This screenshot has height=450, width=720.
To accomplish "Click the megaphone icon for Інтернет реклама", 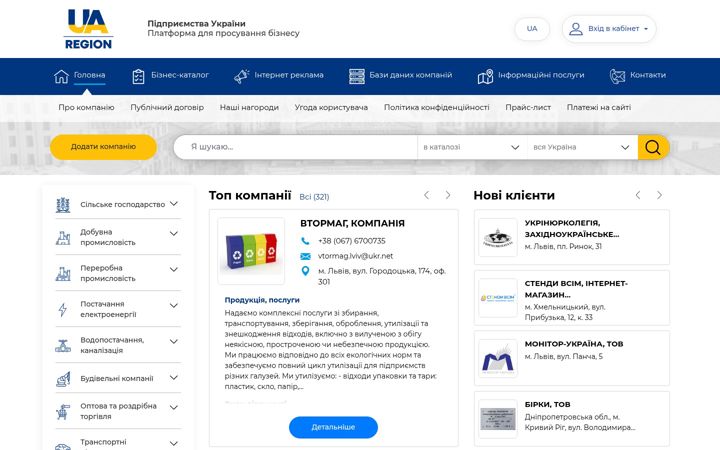I will pyautogui.click(x=242, y=76).
